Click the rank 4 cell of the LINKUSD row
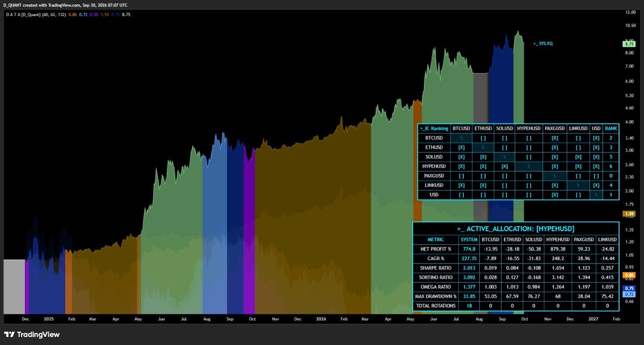644x345 pixels. coord(611,185)
